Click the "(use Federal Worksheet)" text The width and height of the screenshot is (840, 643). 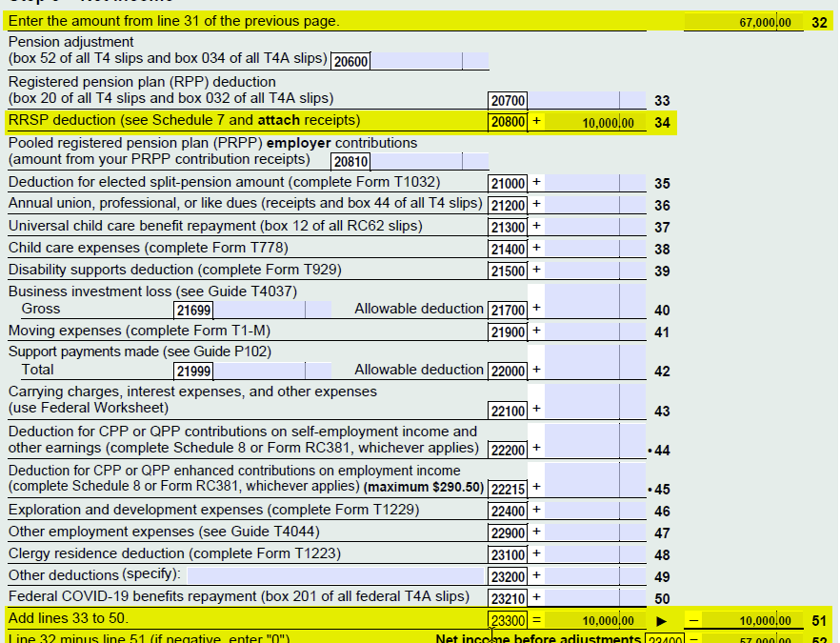point(89,408)
